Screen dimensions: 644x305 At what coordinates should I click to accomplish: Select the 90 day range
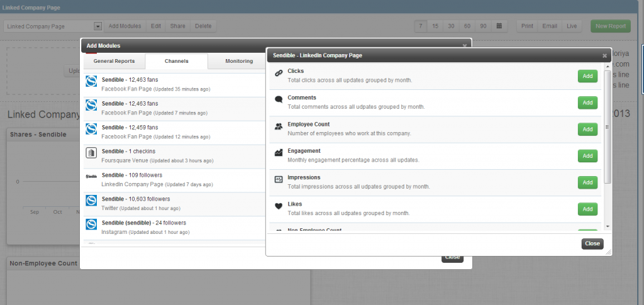(484, 26)
